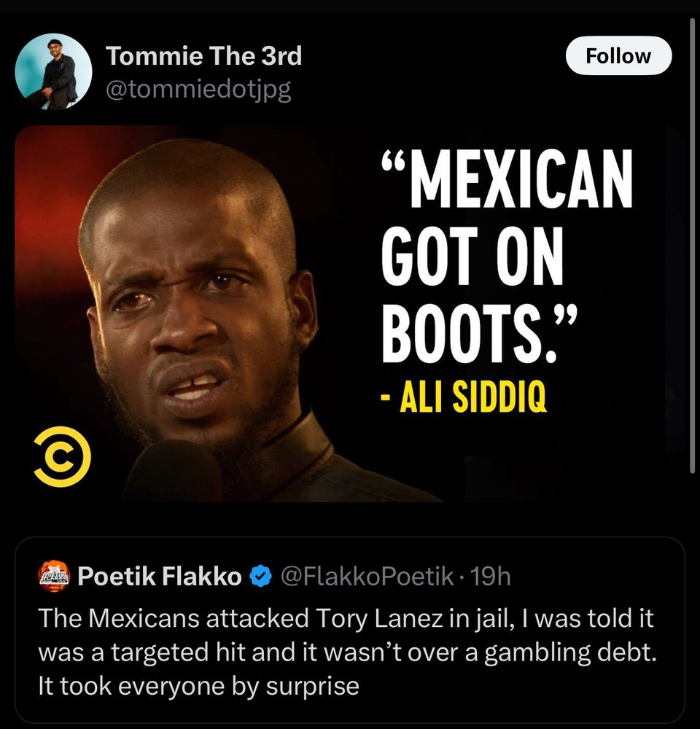This screenshot has width=700, height=729.
Task: Click the Follow button
Action: click(x=618, y=55)
